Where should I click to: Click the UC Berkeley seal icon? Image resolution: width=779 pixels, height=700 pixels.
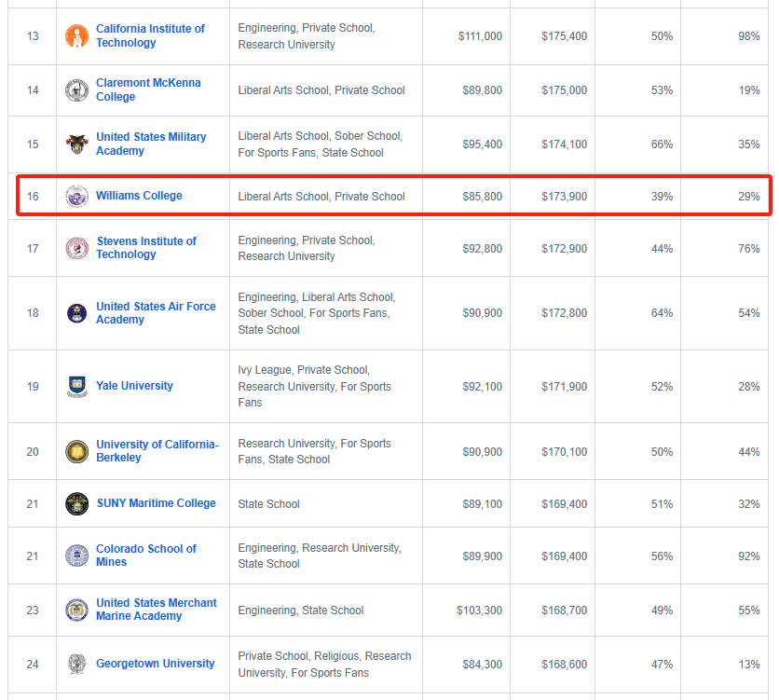[77, 451]
